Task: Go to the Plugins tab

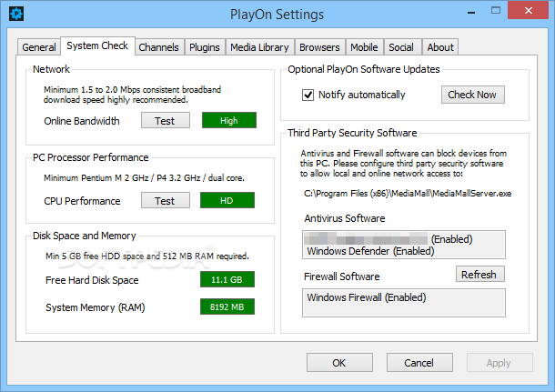Action: [205, 47]
